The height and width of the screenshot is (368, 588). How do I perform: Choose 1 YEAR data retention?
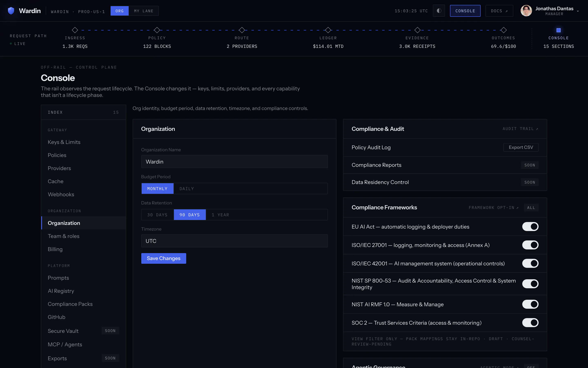tap(220, 215)
